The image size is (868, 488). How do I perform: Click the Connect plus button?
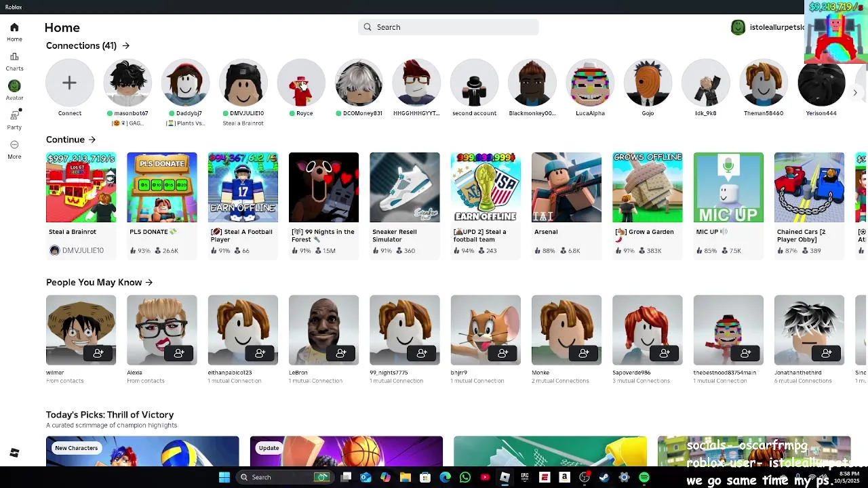69,83
